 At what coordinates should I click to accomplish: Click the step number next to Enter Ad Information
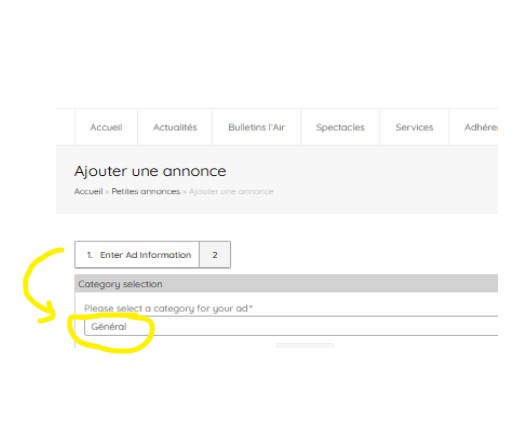89,255
